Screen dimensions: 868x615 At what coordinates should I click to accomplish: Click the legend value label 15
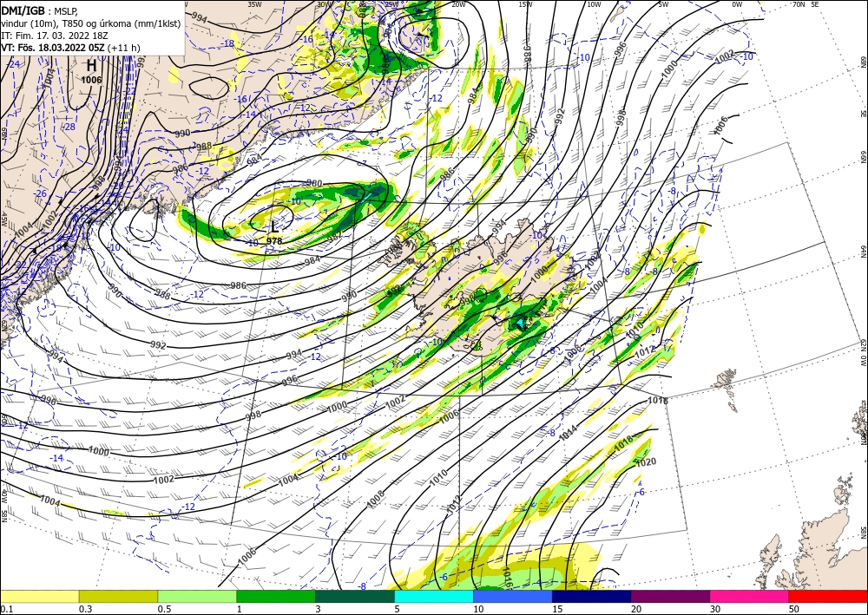pyautogui.click(x=557, y=609)
